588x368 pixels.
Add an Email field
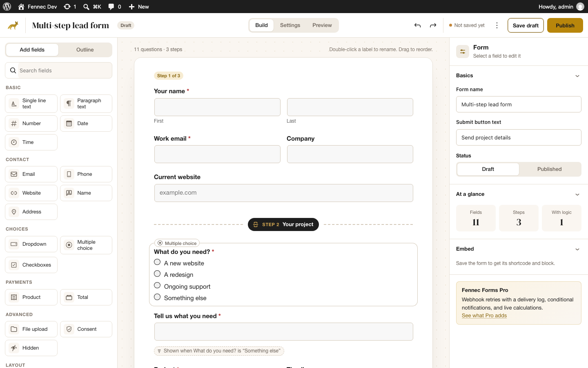click(31, 174)
